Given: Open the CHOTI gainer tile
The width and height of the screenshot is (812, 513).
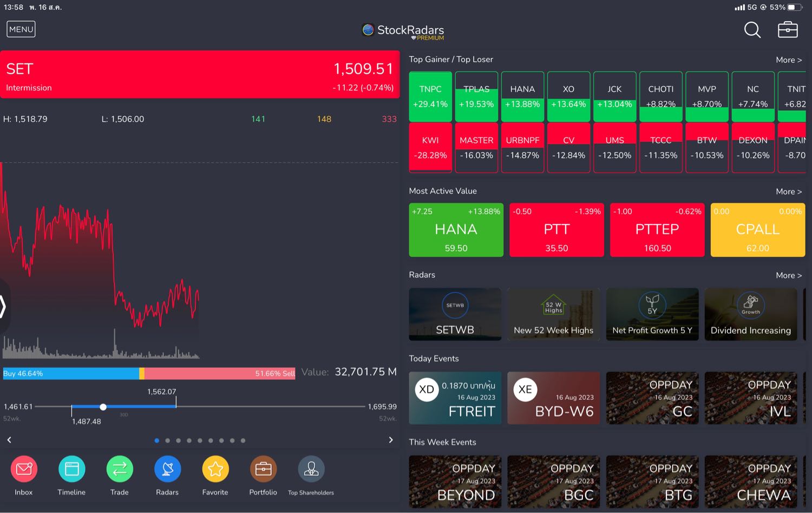Looking at the screenshot, I should [x=661, y=96].
